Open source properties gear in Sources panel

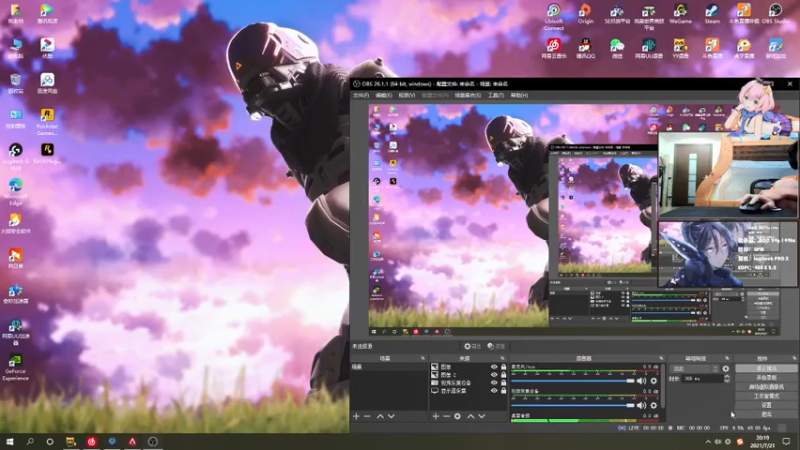458,416
